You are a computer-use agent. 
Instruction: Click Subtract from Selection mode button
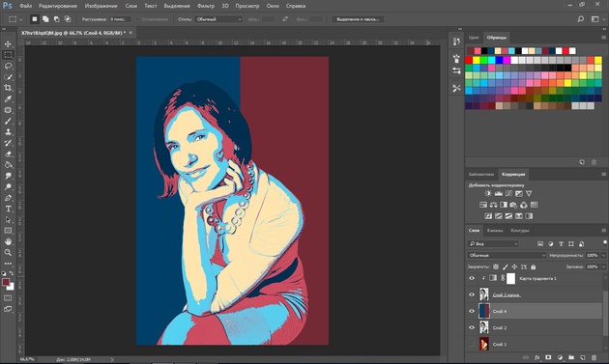57,19
